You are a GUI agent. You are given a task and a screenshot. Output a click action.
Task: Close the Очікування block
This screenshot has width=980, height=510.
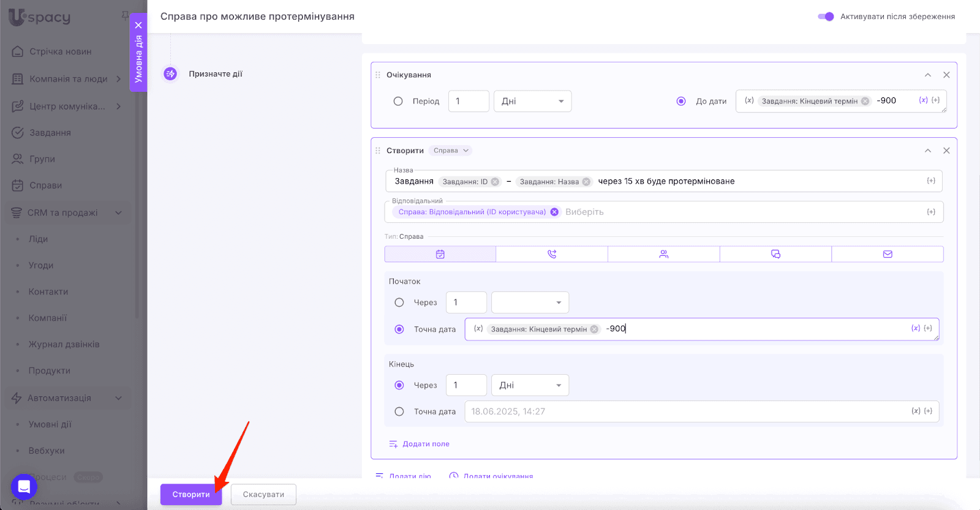click(946, 75)
